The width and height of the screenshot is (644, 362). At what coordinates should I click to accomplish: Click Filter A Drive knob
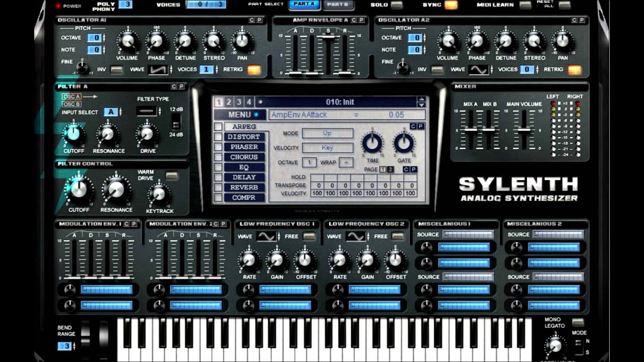point(147,134)
